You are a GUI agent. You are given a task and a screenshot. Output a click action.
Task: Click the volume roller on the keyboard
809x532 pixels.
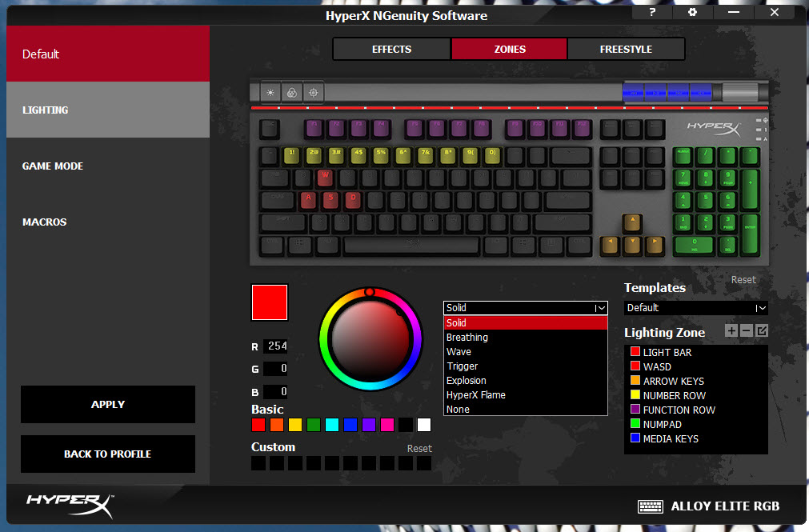pos(740,93)
